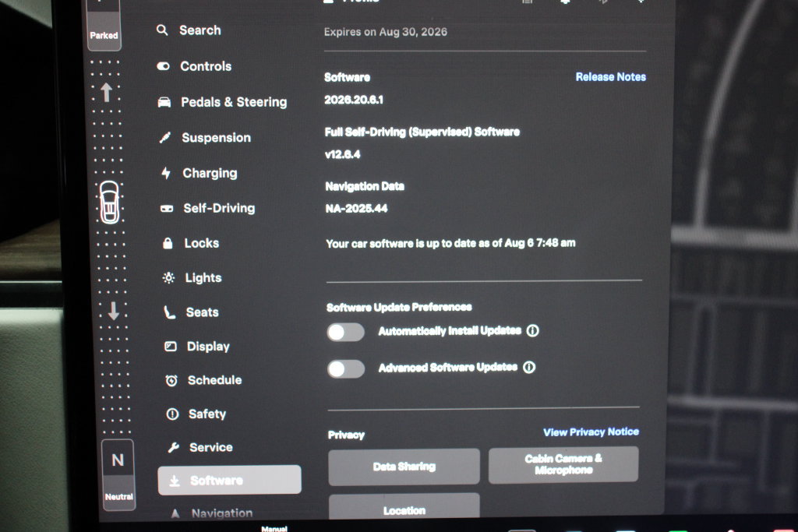Open the Service settings label
Image resolution: width=798 pixels, height=532 pixels.
210,448
